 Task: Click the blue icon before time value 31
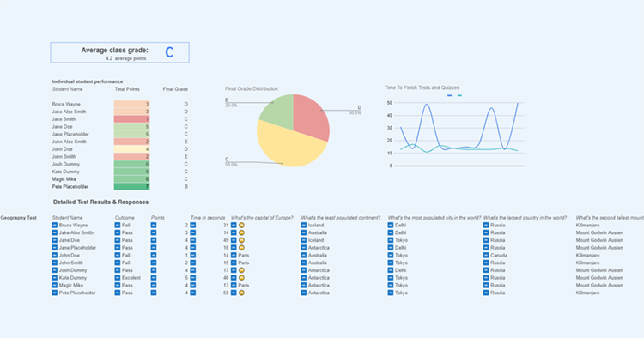click(x=193, y=226)
